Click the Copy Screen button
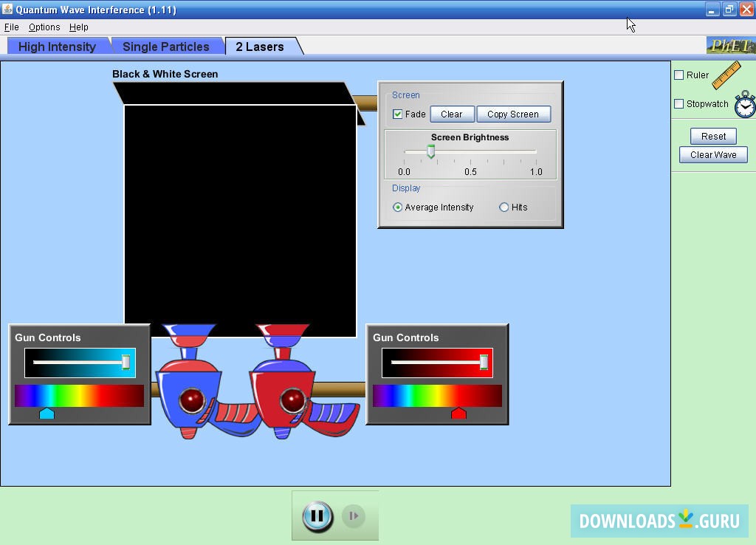Viewport: 756px width, 545px height. pos(513,114)
